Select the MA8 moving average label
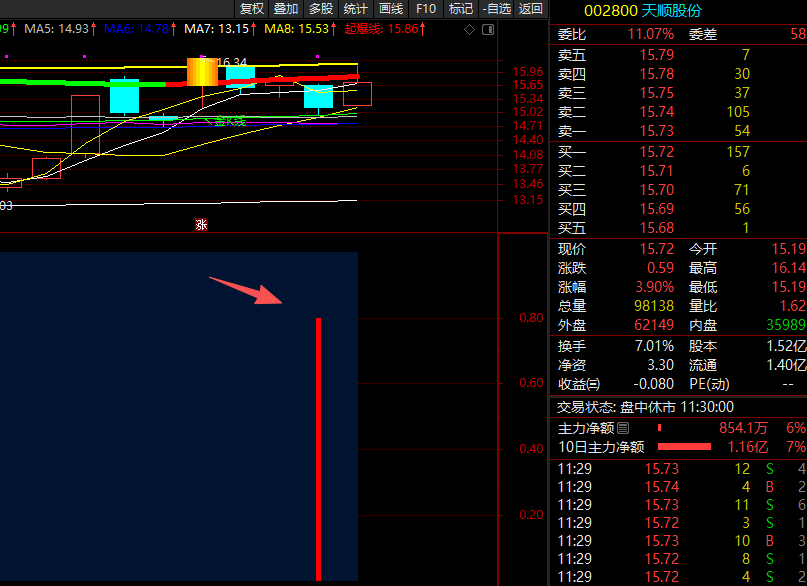The height and width of the screenshot is (586, 807). (292, 28)
